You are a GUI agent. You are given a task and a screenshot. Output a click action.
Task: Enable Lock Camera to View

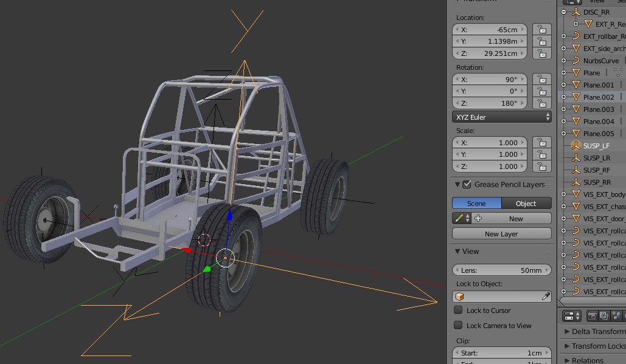(458, 325)
